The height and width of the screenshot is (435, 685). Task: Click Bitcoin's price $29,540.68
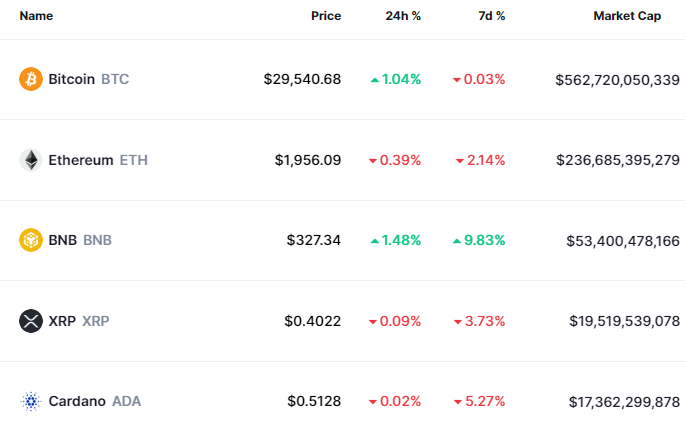pyautogui.click(x=302, y=79)
